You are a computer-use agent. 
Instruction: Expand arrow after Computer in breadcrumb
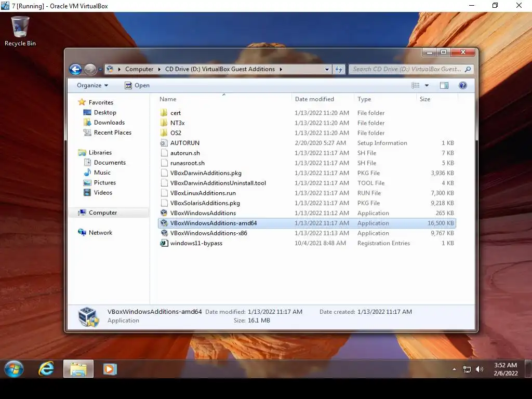coord(159,69)
